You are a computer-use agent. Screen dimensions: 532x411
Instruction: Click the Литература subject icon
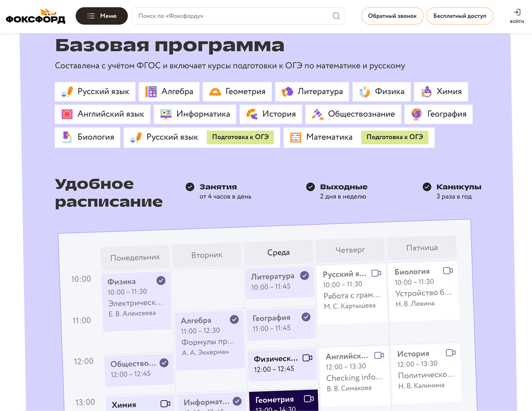[x=287, y=92]
